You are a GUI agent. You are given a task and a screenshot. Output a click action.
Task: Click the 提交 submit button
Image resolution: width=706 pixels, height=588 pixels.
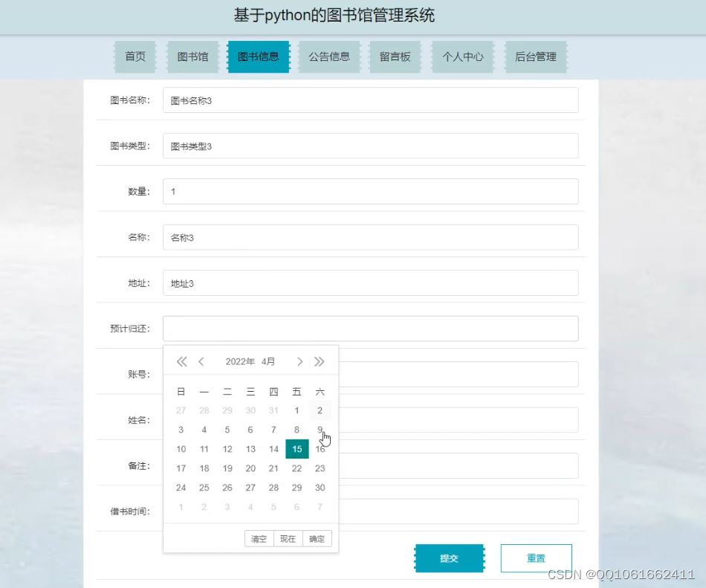(x=449, y=558)
